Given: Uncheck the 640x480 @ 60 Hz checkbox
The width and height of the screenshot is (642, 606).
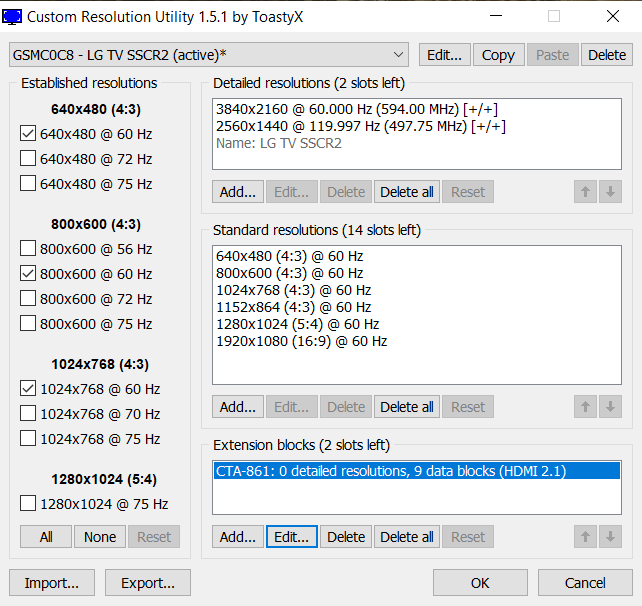Looking at the screenshot, I should click(x=28, y=134).
